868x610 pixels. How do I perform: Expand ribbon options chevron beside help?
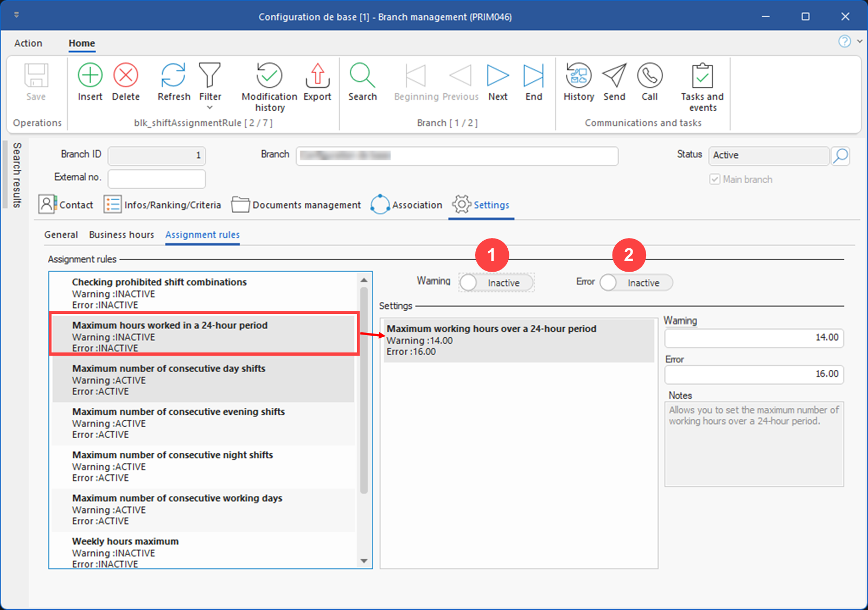[x=860, y=41]
